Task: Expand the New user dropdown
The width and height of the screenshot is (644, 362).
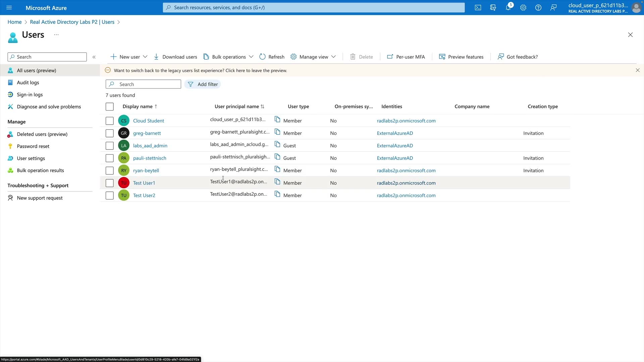Action: pyautogui.click(x=145, y=57)
